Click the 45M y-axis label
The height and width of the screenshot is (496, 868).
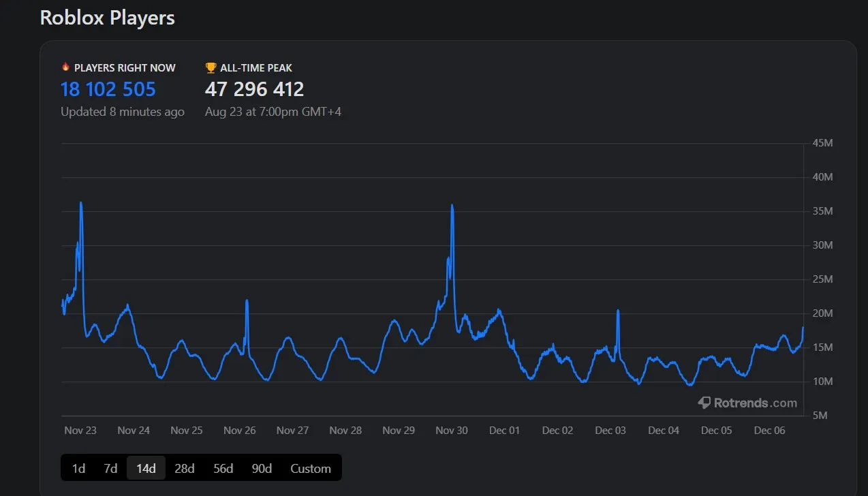pyautogui.click(x=823, y=143)
